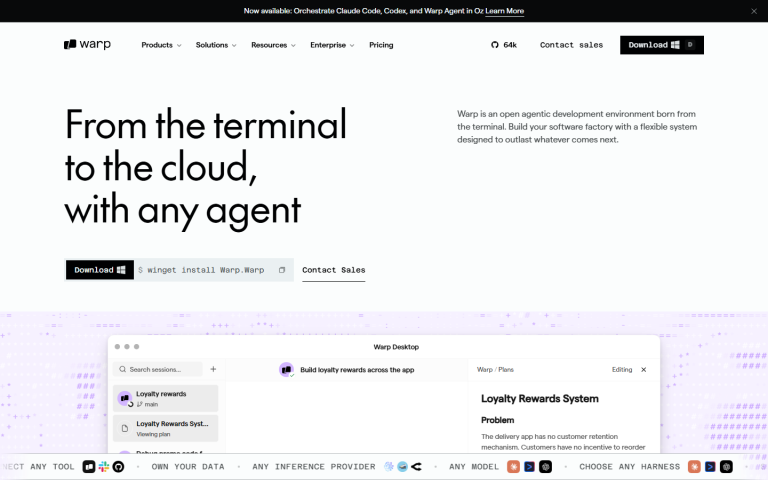The width and height of the screenshot is (768, 480).
Task: Click the blue terminal icon after ANY MODEL
Action: click(529, 467)
